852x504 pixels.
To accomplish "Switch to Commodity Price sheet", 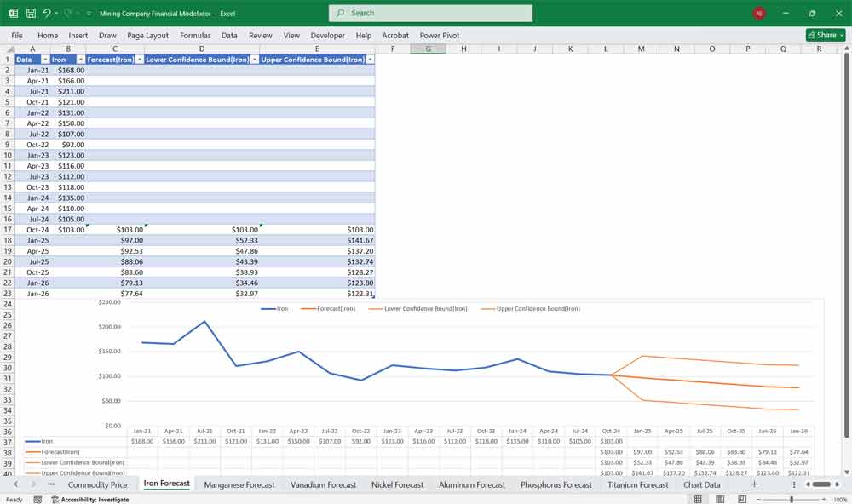I will 97,484.
